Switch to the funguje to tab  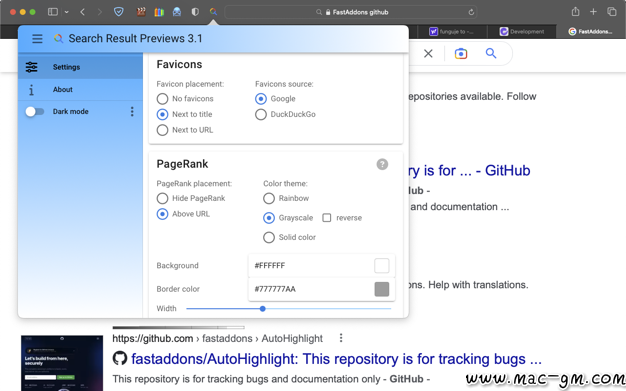(453, 32)
